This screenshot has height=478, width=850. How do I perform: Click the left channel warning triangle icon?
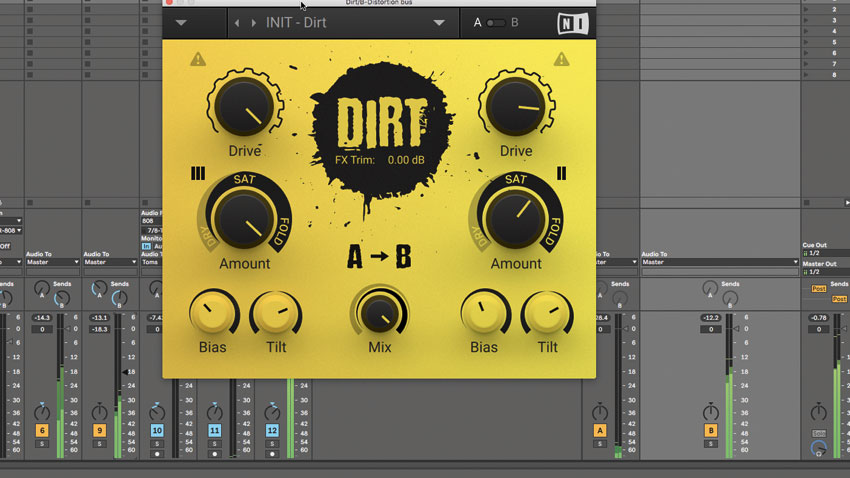point(198,59)
